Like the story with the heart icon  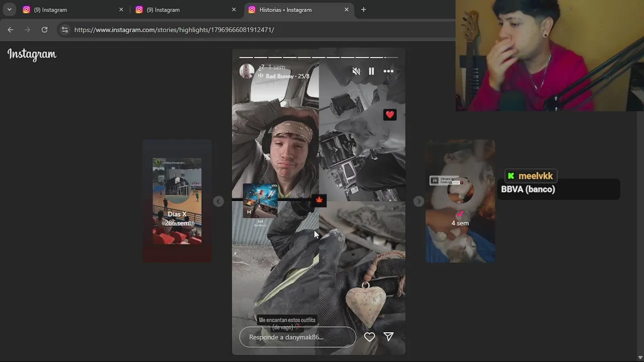pyautogui.click(x=369, y=337)
